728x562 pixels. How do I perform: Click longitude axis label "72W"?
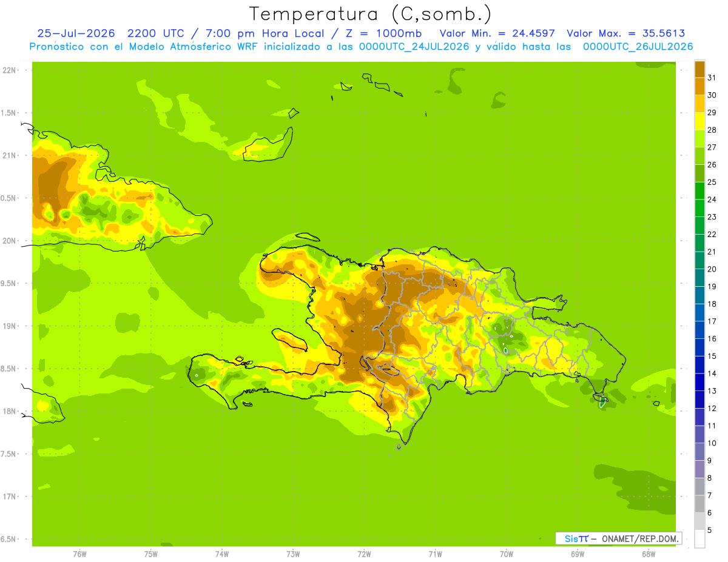(x=364, y=554)
